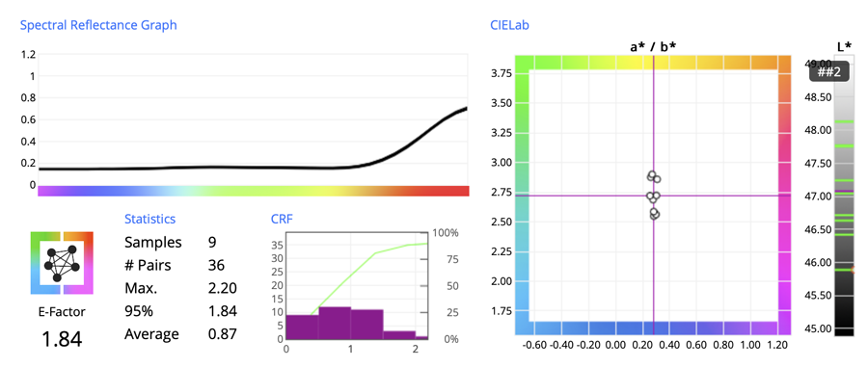Click the 1.84 E-Factor value
Image resolution: width=868 pixels, height=367 pixels.
62,339
